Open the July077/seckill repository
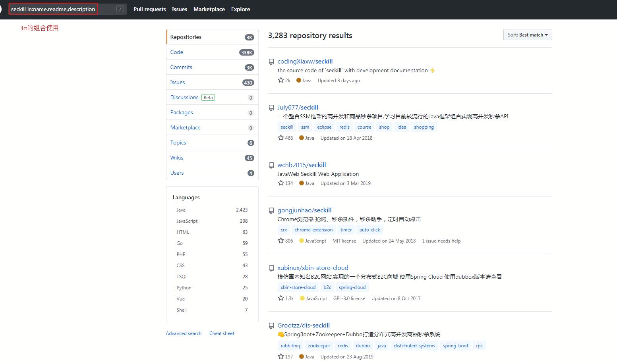The width and height of the screenshot is (617, 364). tap(298, 107)
